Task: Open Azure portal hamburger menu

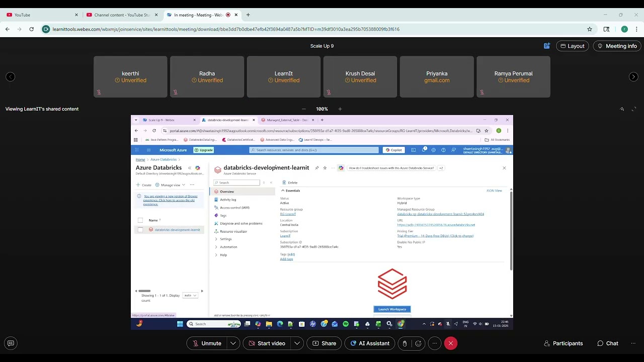Action: [x=149, y=150]
